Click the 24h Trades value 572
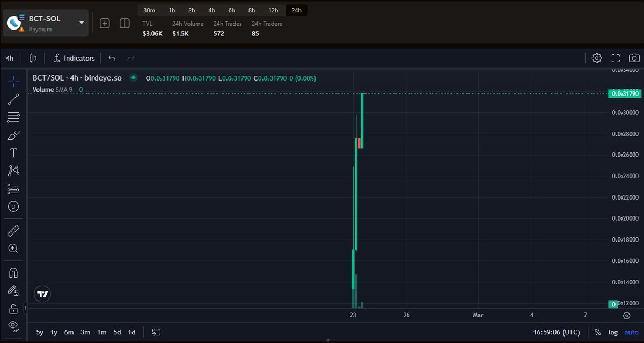 coord(219,33)
